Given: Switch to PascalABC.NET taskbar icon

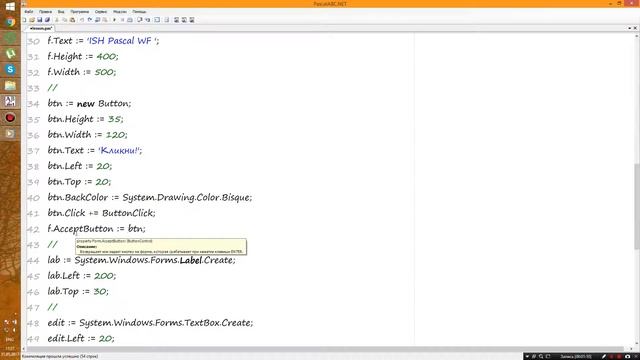Looking at the screenshot, I should (10, 101).
